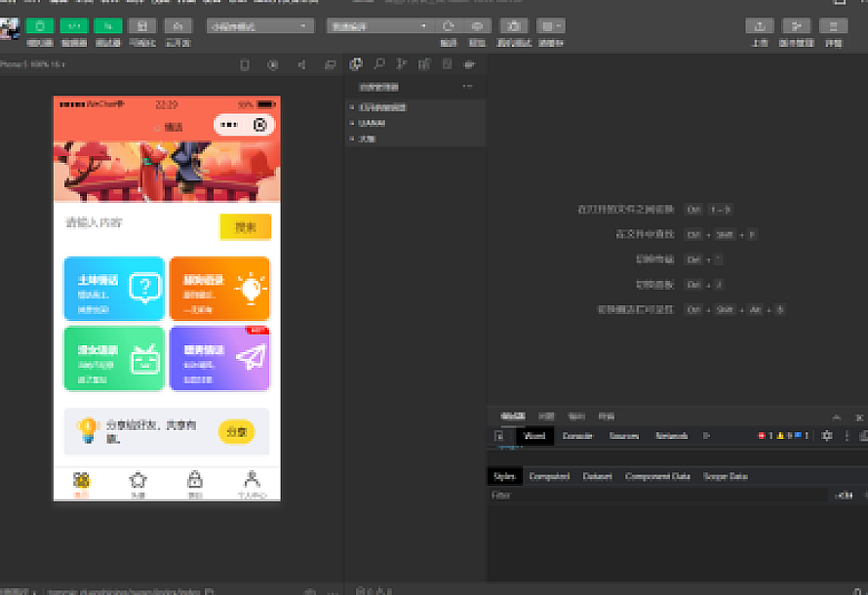868x595 pixels.
Task: Click the preview eye icon
Action: (478, 26)
